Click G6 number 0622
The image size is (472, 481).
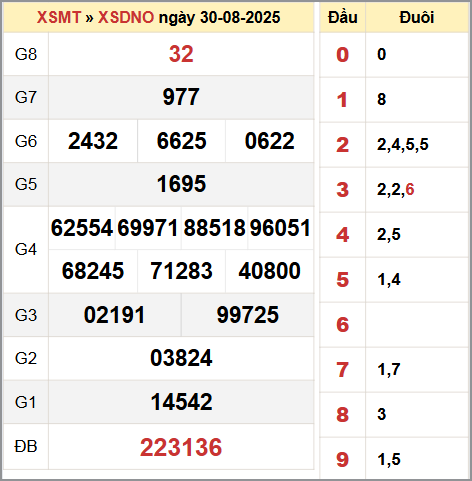pos(270,141)
